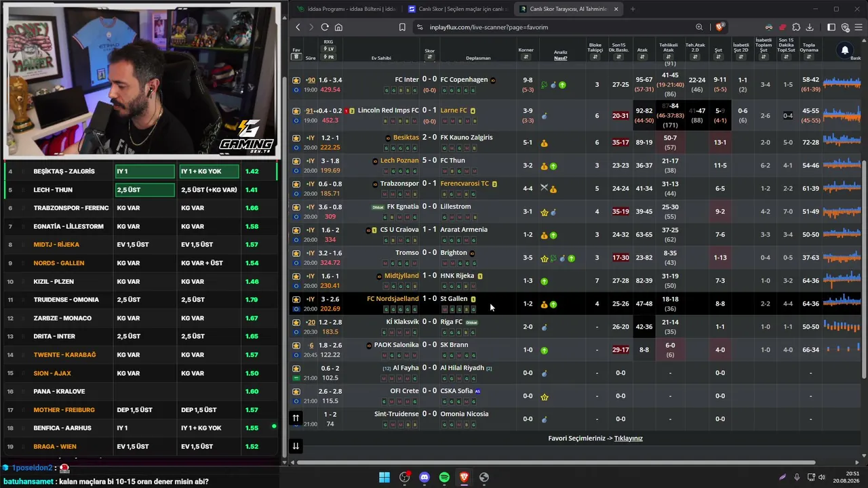Sort by Tehlikeli Atak column
Image resolution: width=868 pixels, height=488 pixels.
point(668,58)
